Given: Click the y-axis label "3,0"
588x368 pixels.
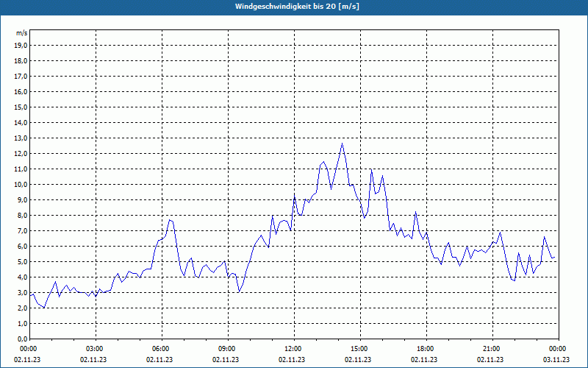Looking at the screenshot, I should click(23, 292).
